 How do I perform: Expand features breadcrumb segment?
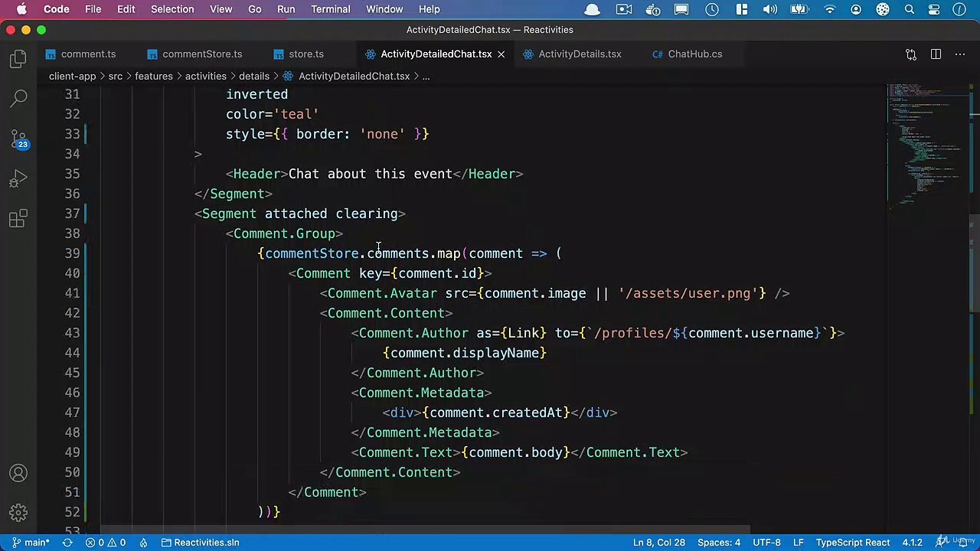click(x=154, y=76)
